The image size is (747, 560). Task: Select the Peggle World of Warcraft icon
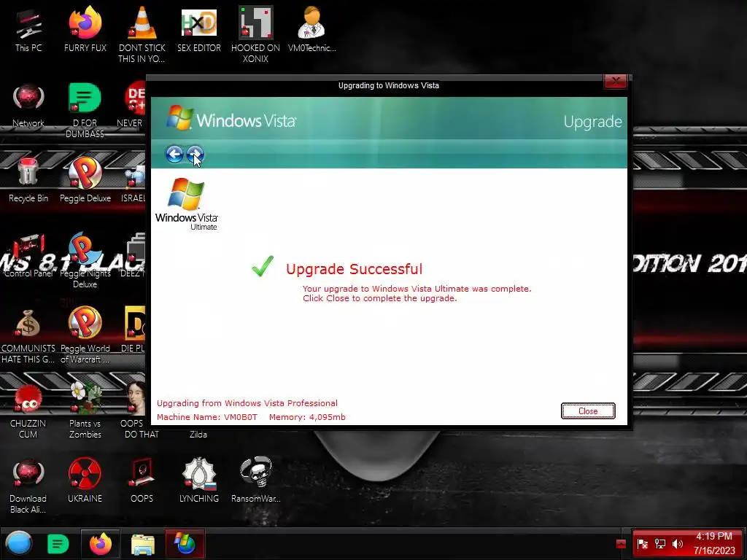[85, 335]
